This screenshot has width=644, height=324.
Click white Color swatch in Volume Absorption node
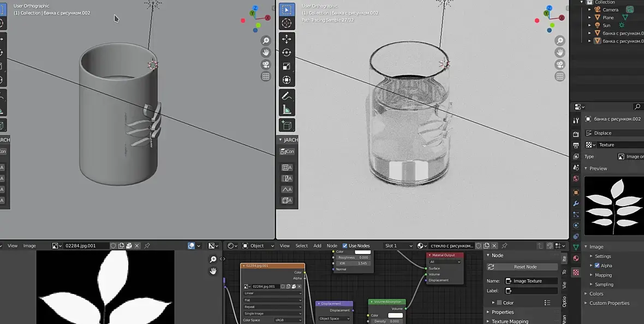click(x=396, y=315)
